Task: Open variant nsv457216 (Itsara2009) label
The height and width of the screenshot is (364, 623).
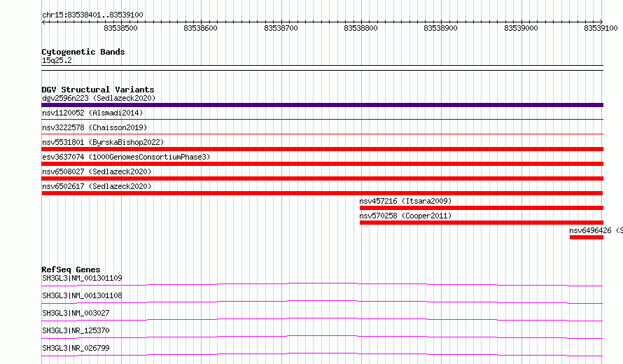Action: (406, 201)
